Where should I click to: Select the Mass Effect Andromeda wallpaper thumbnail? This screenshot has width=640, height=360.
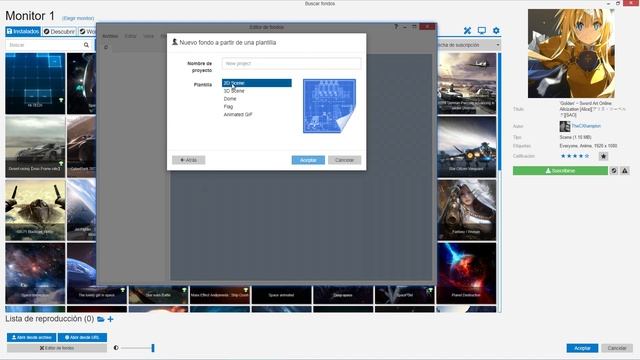[x=220, y=295]
